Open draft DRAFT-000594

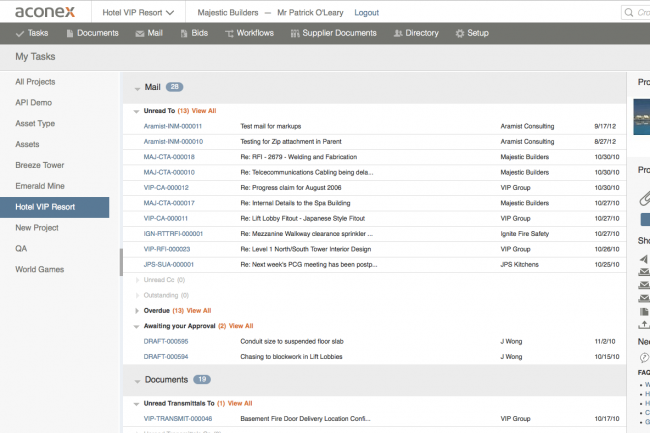(166, 357)
